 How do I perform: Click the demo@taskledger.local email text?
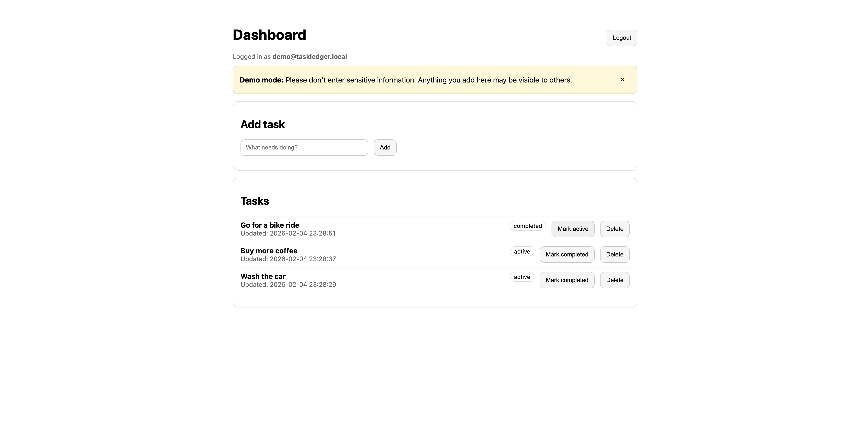coord(309,56)
